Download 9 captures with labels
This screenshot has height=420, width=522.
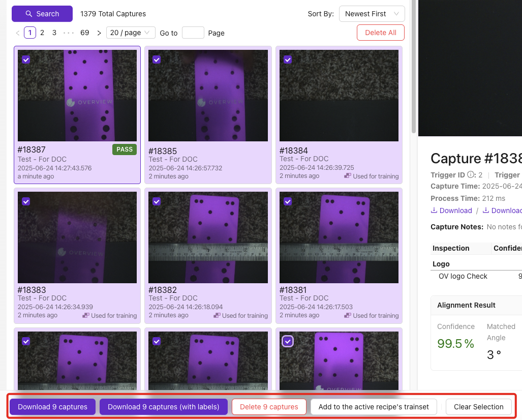point(163,407)
